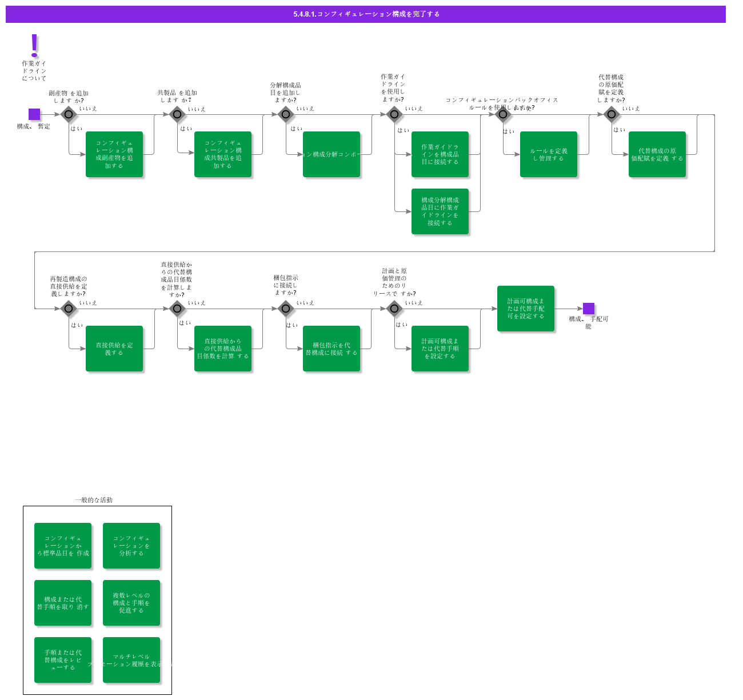Open activity 代替構成の原価配賦を定義する
The height and width of the screenshot is (700, 743).
[x=657, y=154]
